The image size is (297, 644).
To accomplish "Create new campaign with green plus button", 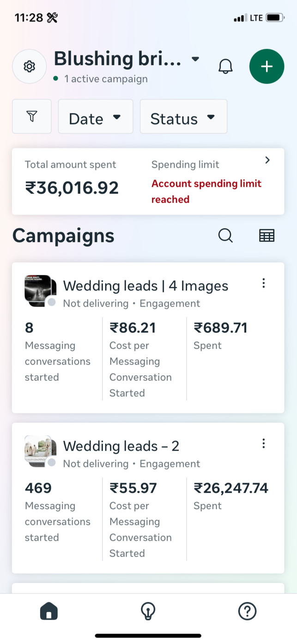I will pos(267,66).
